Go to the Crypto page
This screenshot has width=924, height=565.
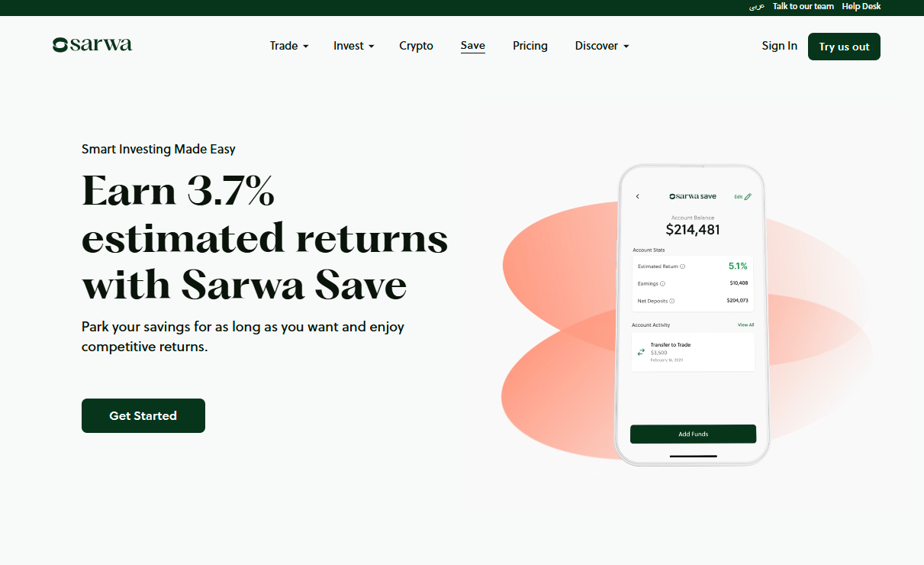tap(416, 46)
